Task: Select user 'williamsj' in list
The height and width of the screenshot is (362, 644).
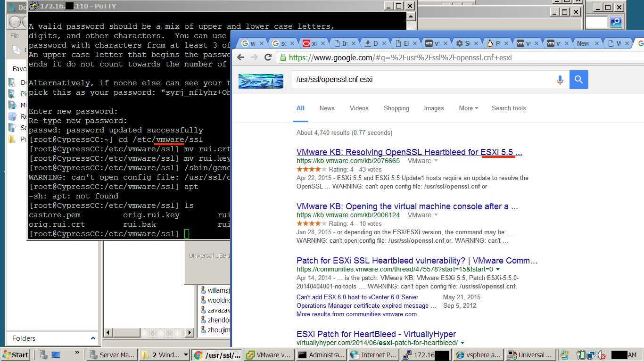Action: tap(215, 290)
